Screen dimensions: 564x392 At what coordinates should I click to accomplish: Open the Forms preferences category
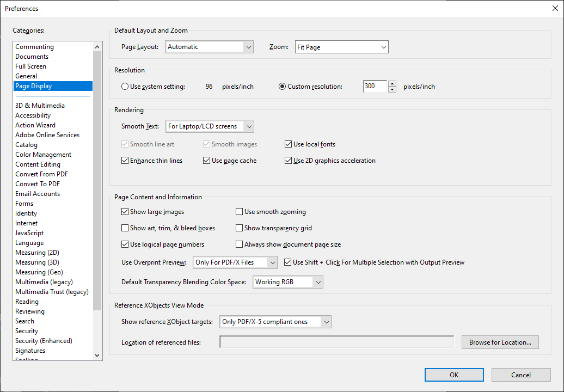24,203
